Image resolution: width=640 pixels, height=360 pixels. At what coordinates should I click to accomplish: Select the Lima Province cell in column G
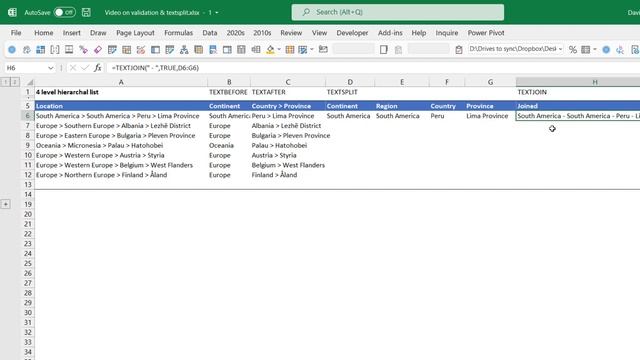coord(490,116)
